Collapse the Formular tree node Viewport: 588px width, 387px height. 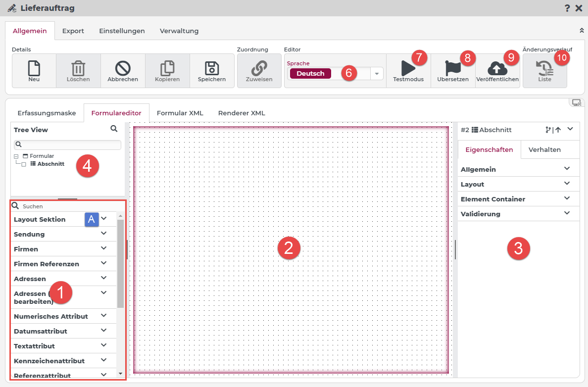(16, 156)
